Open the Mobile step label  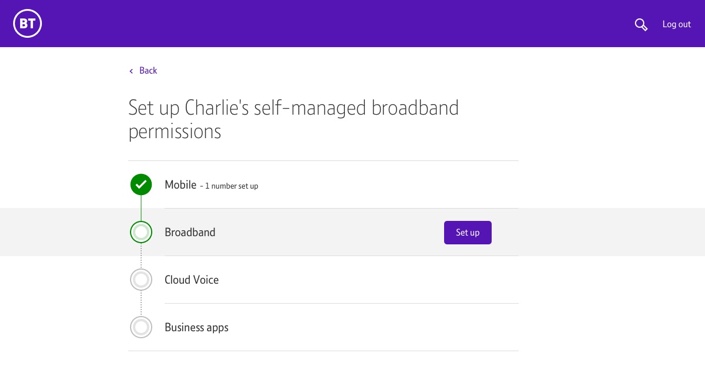coord(180,185)
